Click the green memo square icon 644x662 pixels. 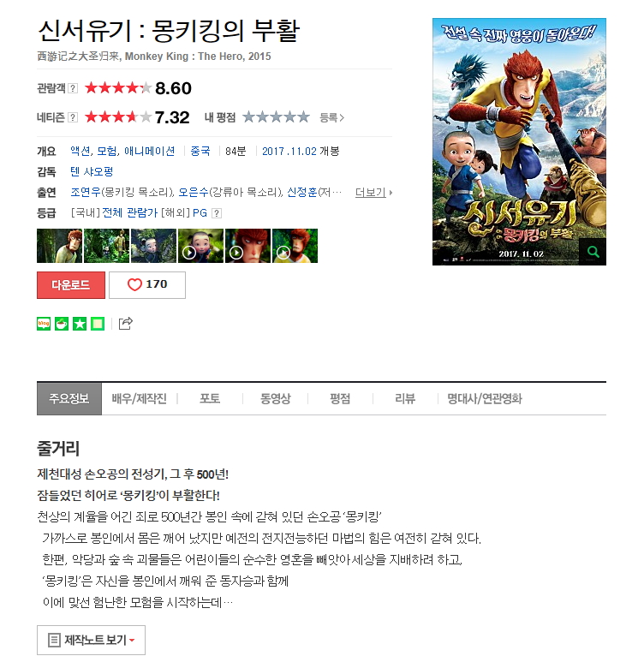point(98,324)
